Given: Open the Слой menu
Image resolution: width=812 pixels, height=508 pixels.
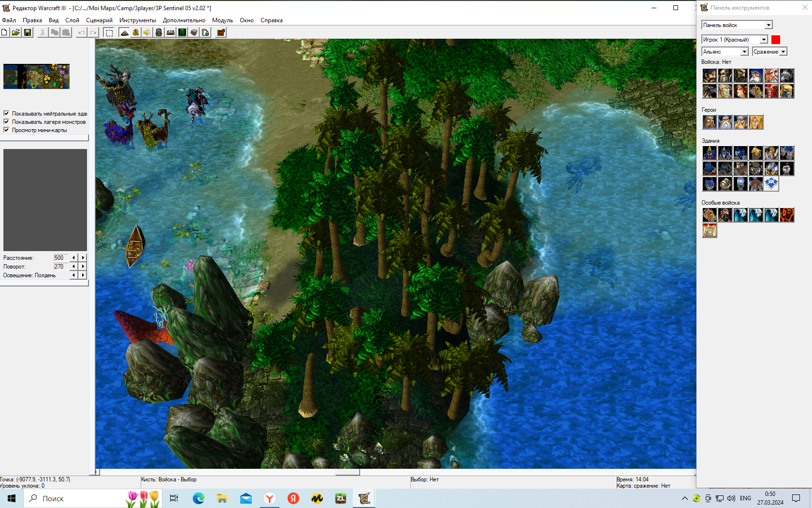Looking at the screenshot, I should pyautogui.click(x=72, y=20).
